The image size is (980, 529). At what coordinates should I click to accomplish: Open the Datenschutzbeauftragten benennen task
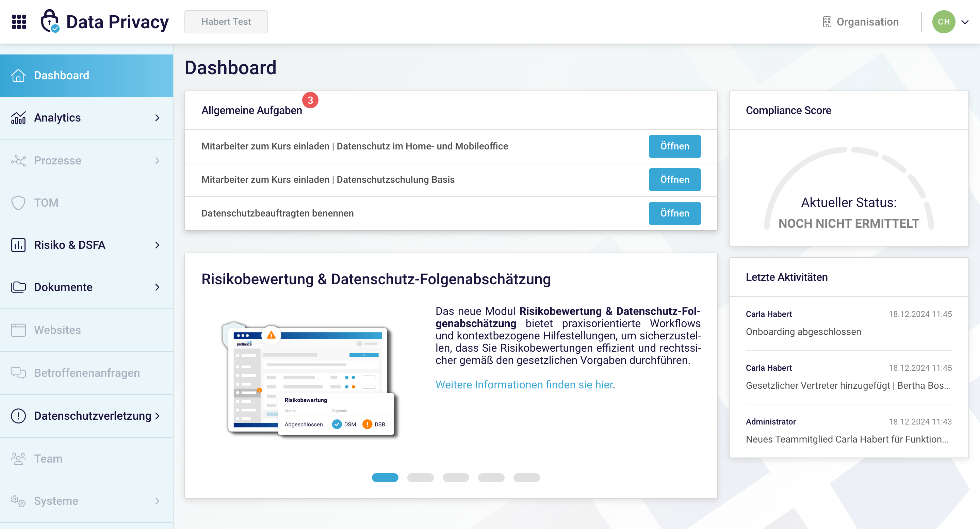[674, 213]
